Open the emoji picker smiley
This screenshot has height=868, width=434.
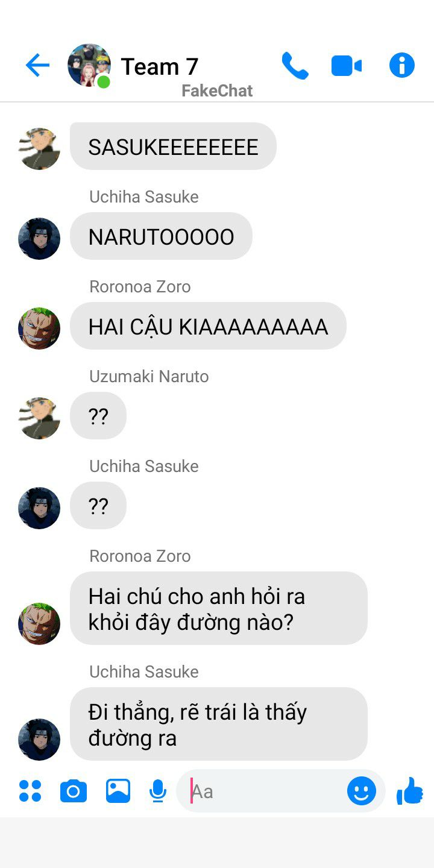(x=362, y=791)
